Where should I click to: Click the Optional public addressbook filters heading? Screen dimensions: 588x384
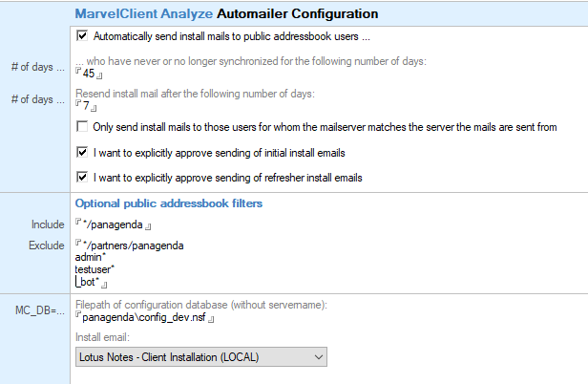point(169,203)
